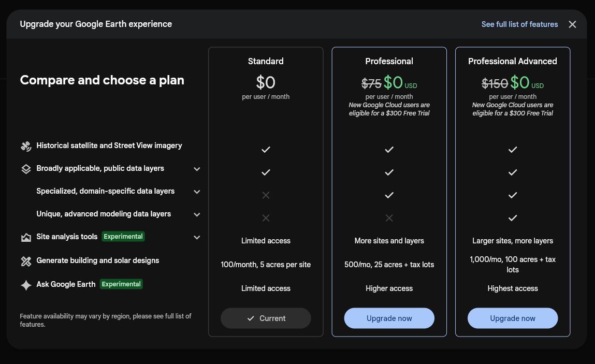This screenshot has width=595, height=364.
Task: Click the Ask Google Earth sparkle icon
Action: coord(26,285)
